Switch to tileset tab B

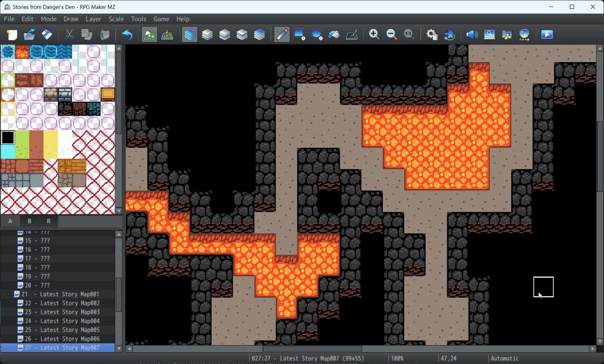click(x=30, y=221)
